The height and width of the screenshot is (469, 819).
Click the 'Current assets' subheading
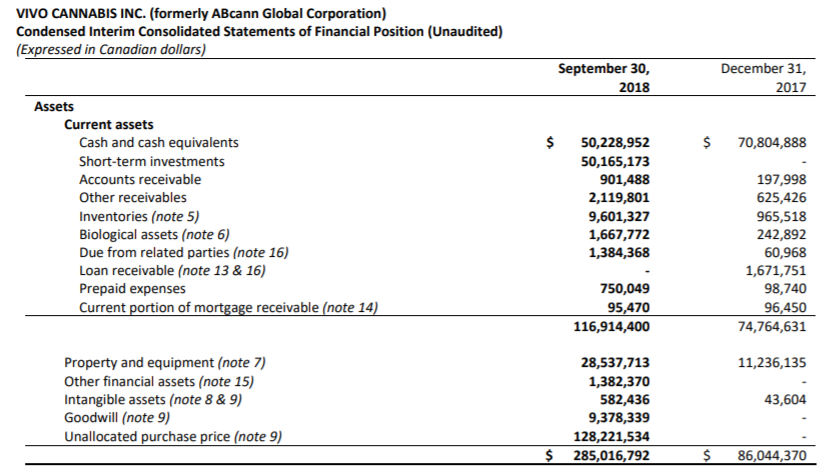[109, 124]
